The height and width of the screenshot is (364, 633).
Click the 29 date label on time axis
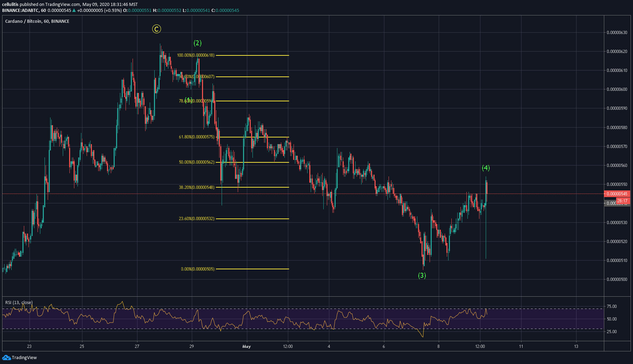191,346
